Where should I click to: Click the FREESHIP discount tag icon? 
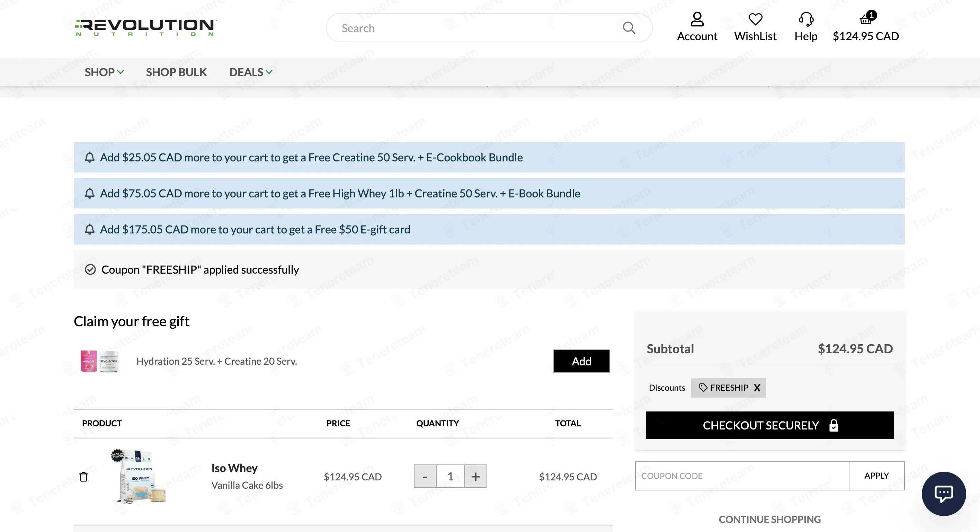[703, 387]
